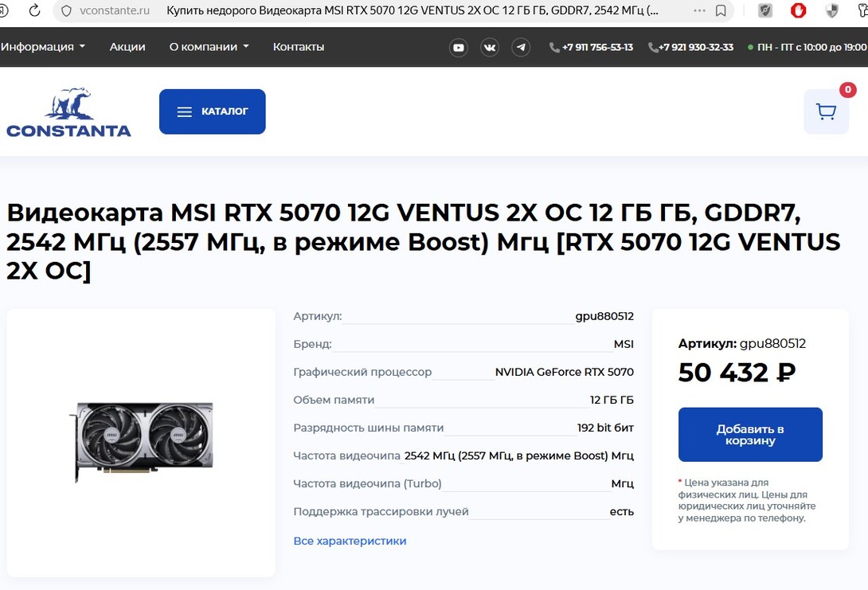This screenshot has height=590, width=868.
Task: Open the YouTube social link icon
Action: [x=459, y=48]
